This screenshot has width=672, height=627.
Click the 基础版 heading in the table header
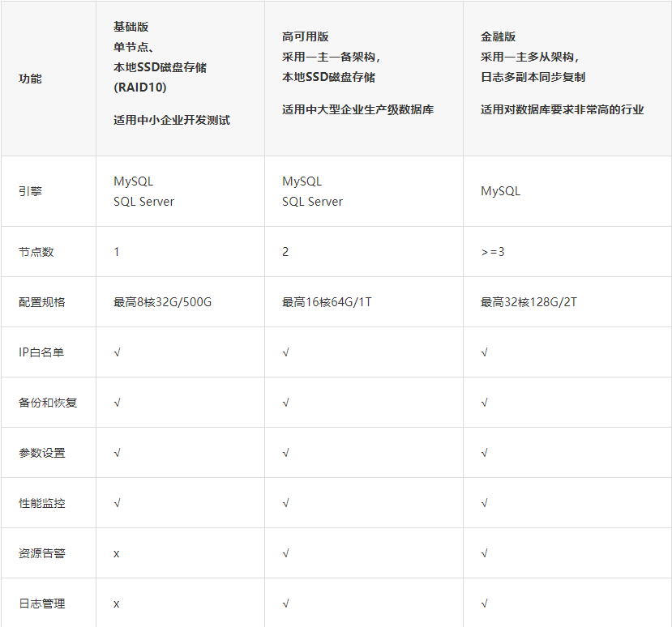[131, 27]
